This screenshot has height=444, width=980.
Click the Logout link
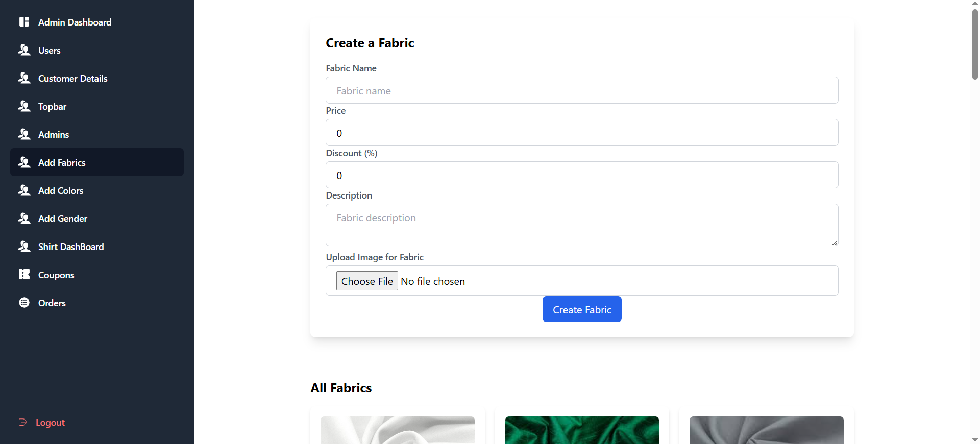point(50,423)
